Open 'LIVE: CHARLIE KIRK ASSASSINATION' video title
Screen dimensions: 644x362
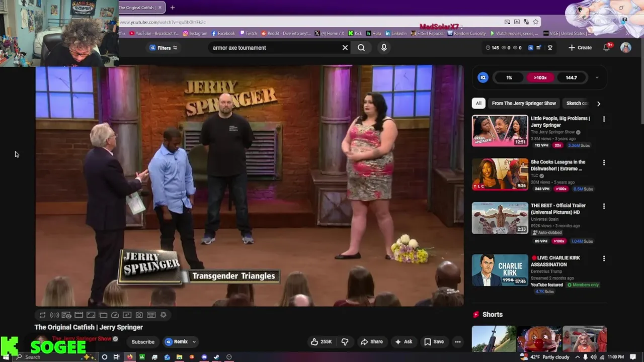(555, 261)
